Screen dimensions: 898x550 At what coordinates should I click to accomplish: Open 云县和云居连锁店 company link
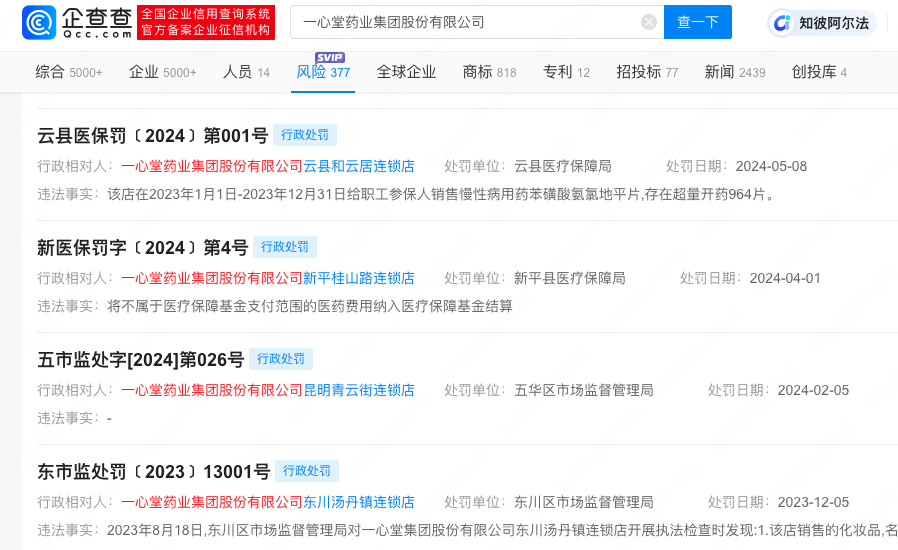[x=359, y=166]
